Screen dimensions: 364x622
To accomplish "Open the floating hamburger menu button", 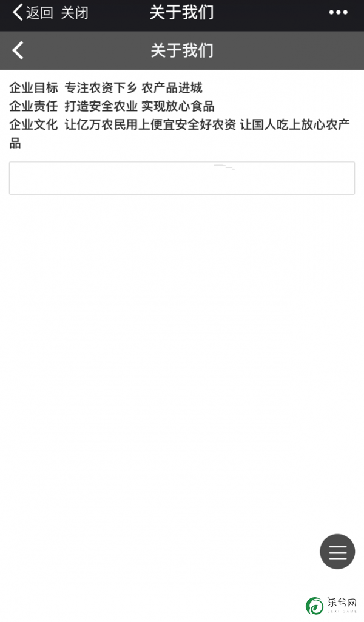I will click(337, 552).
